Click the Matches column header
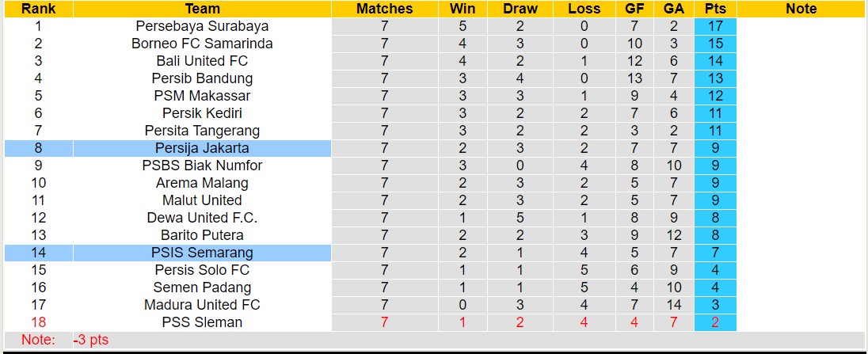This screenshot has width=868, height=354. tap(384, 9)
